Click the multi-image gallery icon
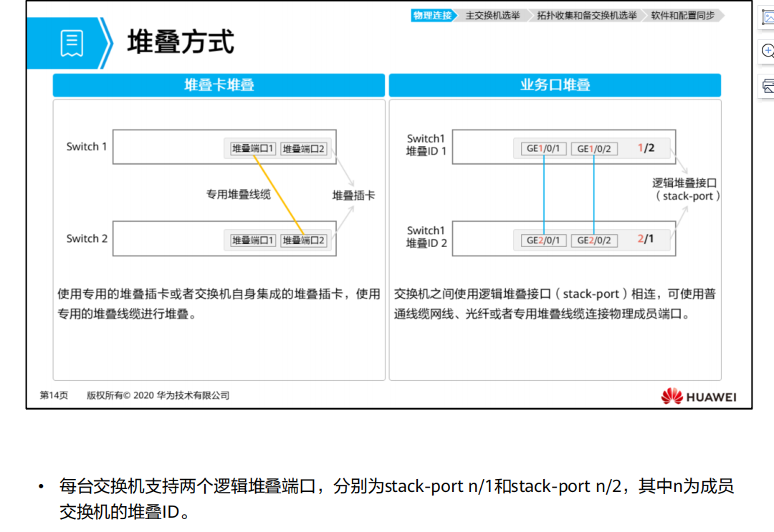The height and width of the screenshot is (532, 774). point(768,87)
